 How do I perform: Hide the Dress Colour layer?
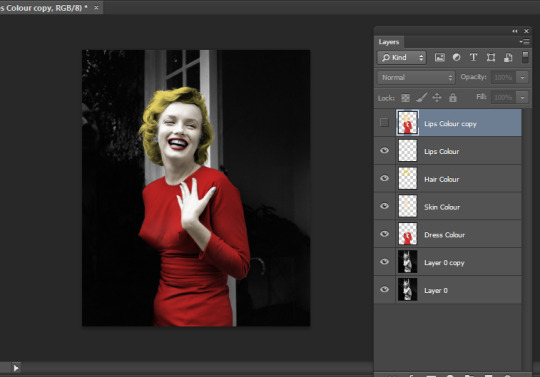[384, 234]
